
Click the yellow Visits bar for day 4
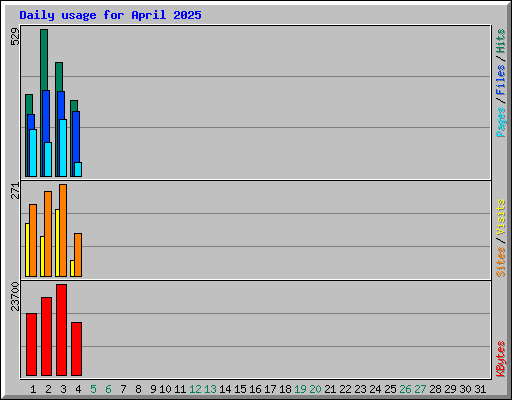[72, 268]
